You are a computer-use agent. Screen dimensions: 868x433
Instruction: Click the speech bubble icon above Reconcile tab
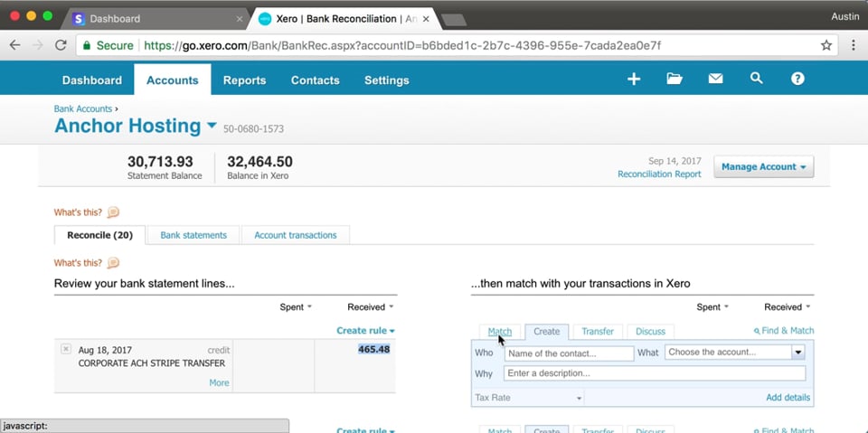tap(113, 212)
